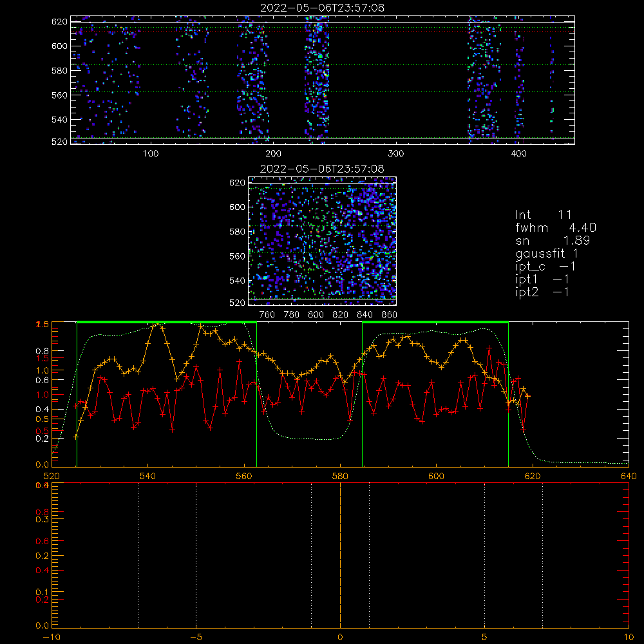Click the '820' x-axis label under middle image
Viewport: 644px width, 644px height.
(341, 315)
